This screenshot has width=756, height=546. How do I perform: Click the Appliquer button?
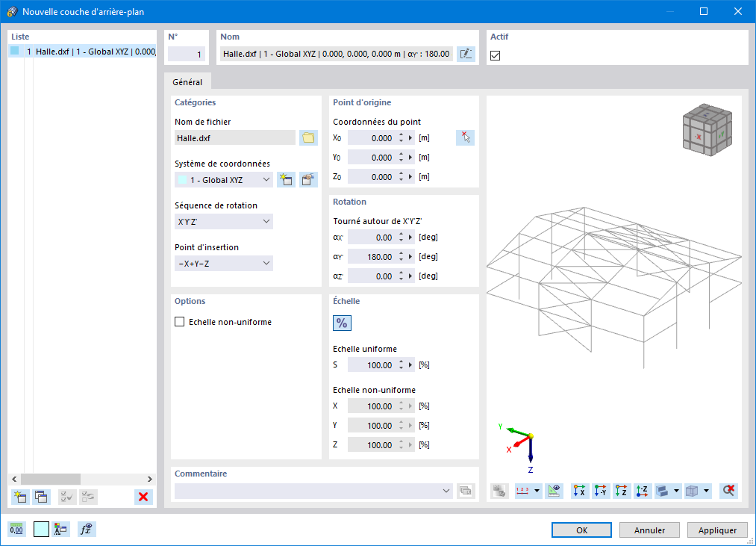click(717, 530)
